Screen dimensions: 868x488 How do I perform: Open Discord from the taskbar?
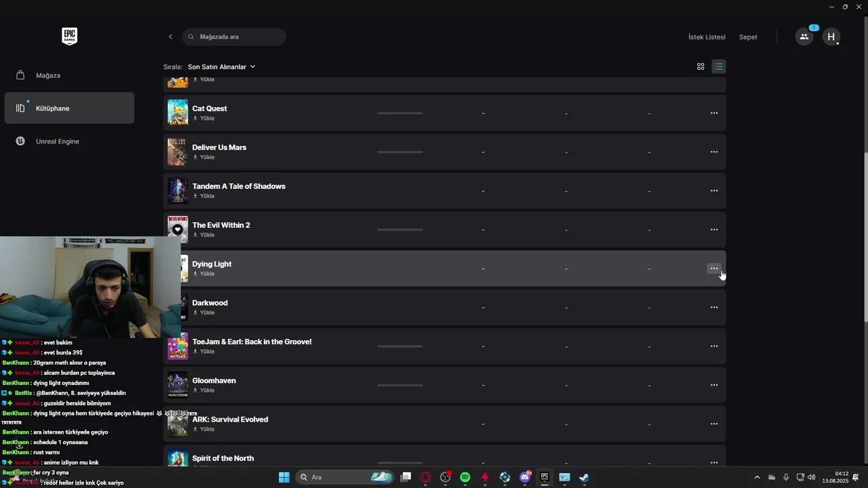click(525, 477)
